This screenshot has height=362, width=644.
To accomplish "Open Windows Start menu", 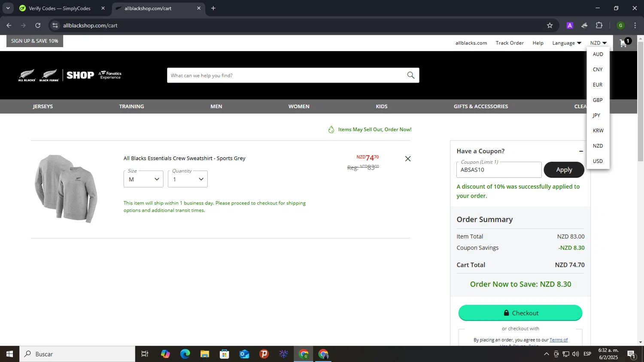I will click(x=9, y=354).
